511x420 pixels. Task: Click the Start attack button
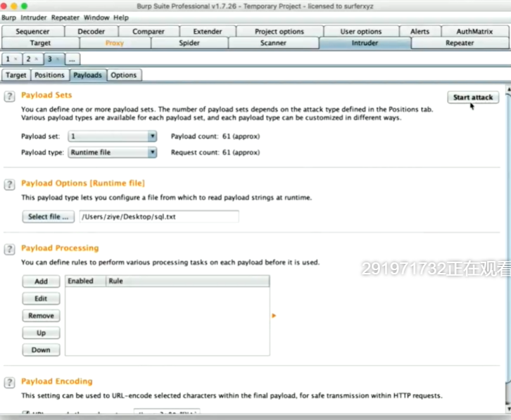(473, 97)
